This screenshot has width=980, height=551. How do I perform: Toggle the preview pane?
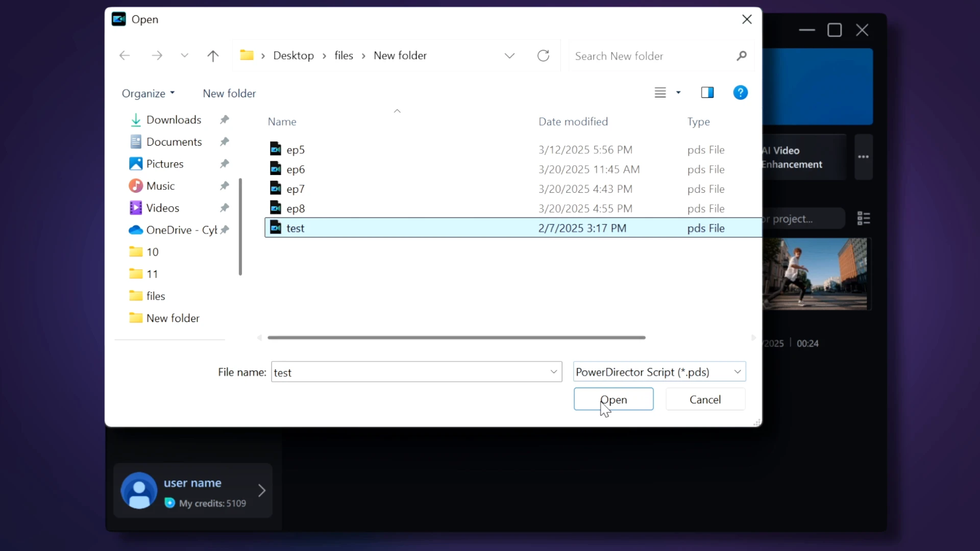tap(707, 92)
